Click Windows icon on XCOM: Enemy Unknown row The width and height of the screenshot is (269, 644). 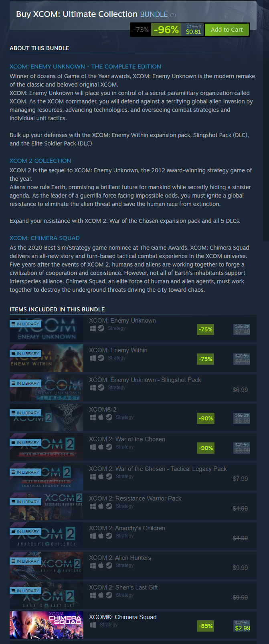tap(93, 328)
